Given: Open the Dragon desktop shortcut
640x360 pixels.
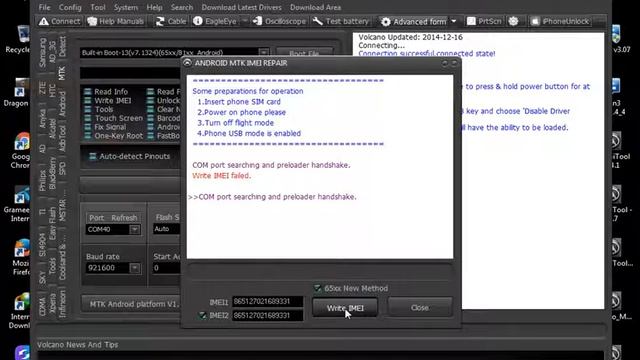Looking at the screenshot, I should pos(17,93).
